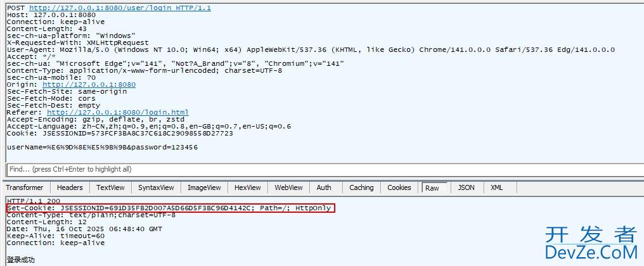Select the WebView tab
The height and width of the screenshot is (266, 644).
click(288, 187)
